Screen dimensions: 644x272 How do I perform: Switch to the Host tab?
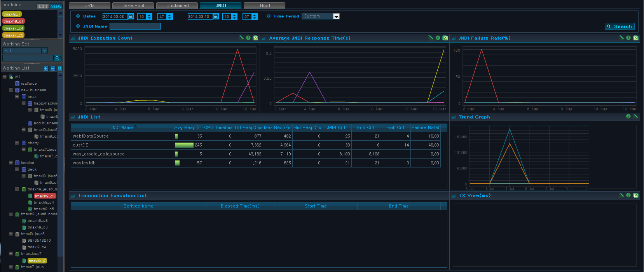(265, 5)
